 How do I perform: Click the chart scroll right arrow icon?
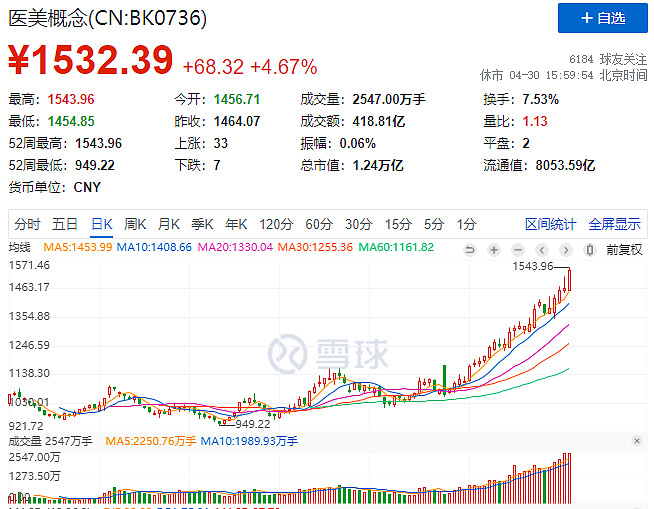tap(566, 250)
